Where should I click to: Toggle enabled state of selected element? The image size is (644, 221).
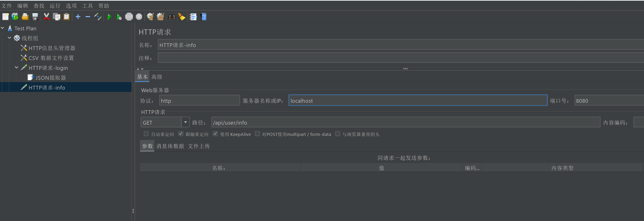[x=97, y=17]
